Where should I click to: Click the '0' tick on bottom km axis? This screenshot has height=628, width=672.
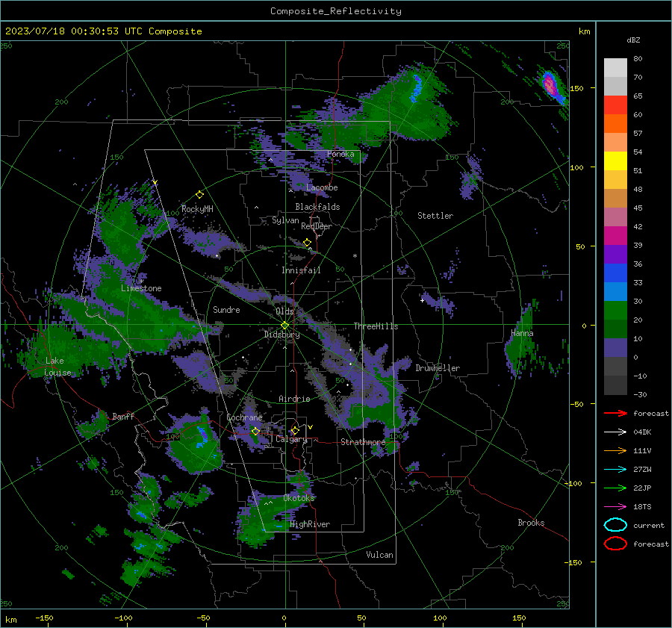(284, 618)
